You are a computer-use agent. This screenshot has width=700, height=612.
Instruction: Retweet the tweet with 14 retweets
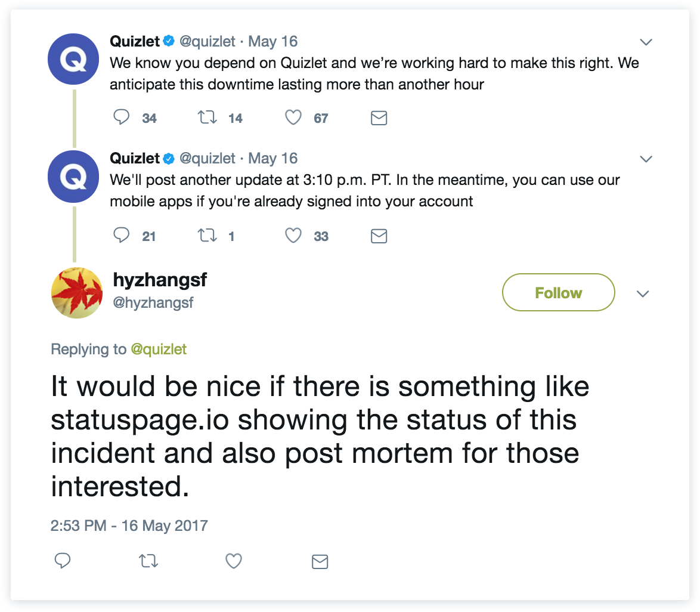pos(207,118)
